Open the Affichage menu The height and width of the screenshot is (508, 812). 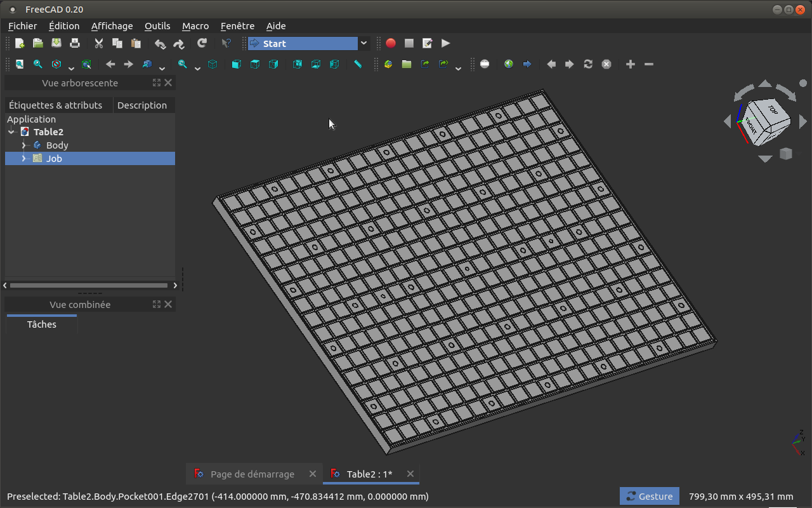point(112,26)
